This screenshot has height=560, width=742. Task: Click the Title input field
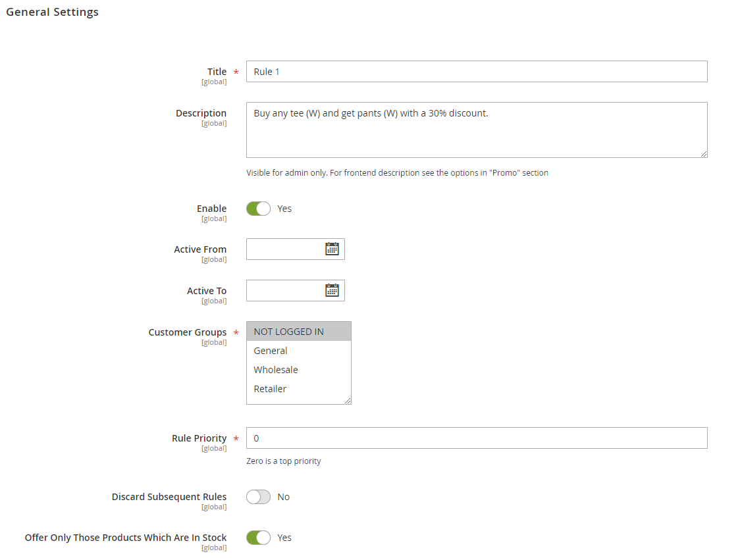tap(477, 72)
